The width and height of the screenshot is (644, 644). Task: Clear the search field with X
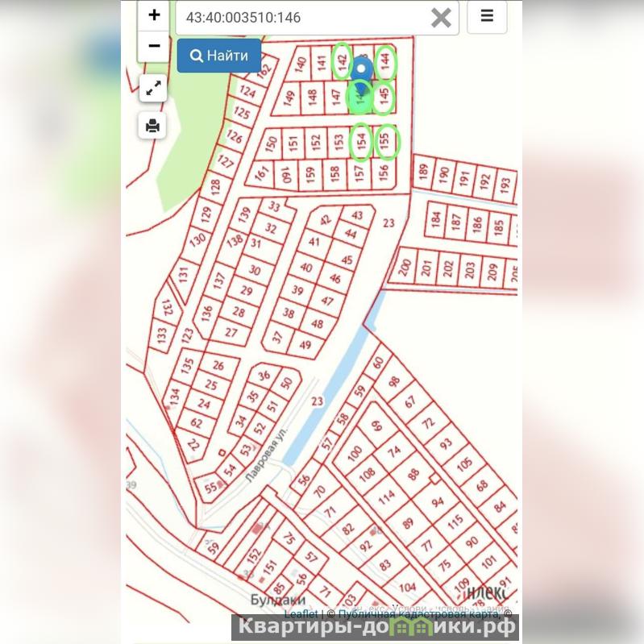click(441, 18)
